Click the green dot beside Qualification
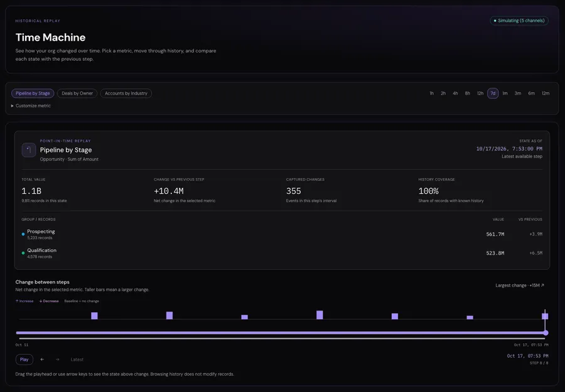Screen dimensions: 565x392 23,253
